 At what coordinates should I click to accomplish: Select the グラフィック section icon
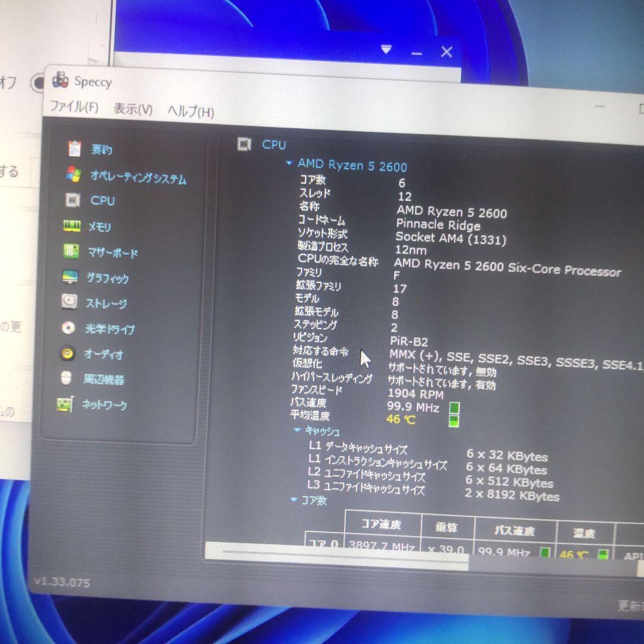(72, 278)
